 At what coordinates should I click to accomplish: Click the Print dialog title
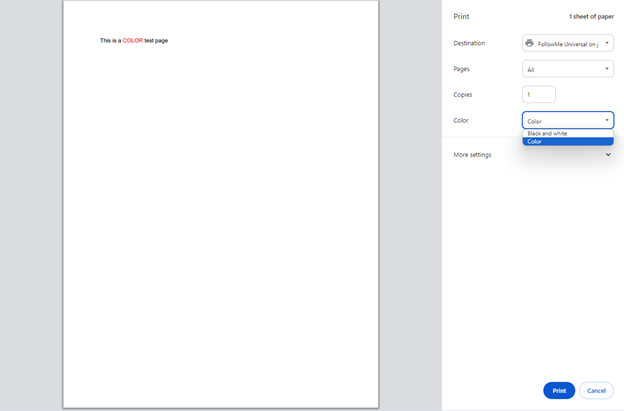pos(461,17)
